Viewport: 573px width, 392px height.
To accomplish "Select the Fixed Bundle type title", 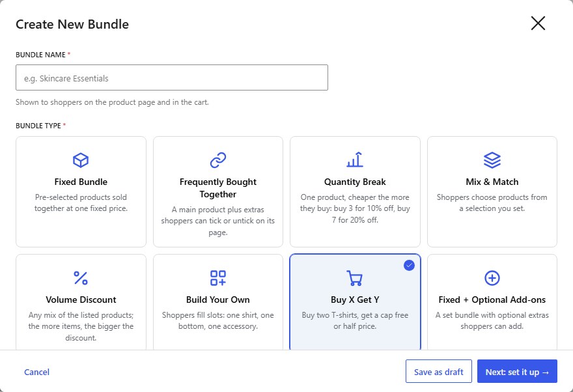I will pos(81,182).
